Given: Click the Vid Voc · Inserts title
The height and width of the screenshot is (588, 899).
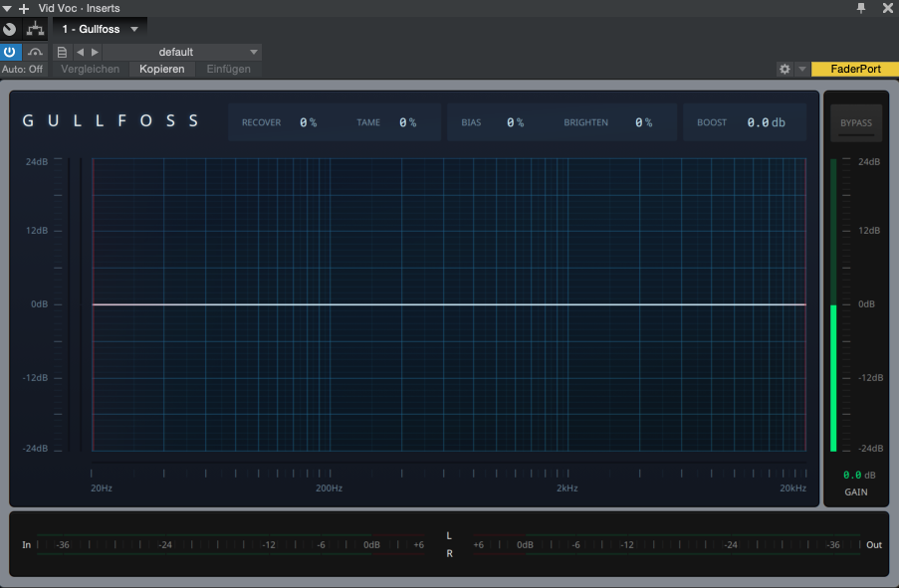Looking at the screenshot, I should point(79,9).
